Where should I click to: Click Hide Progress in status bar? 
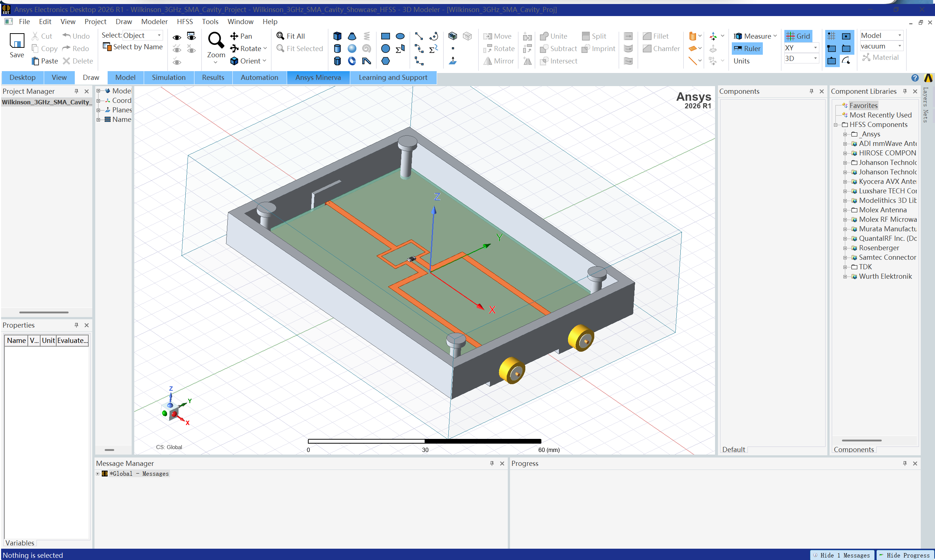pyautogui.click(x=904, y=555)
